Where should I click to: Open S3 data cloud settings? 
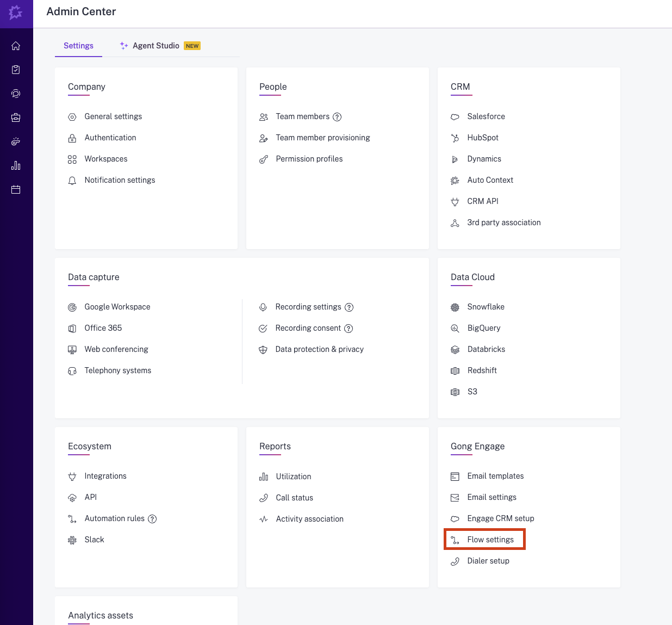[472, 392]
